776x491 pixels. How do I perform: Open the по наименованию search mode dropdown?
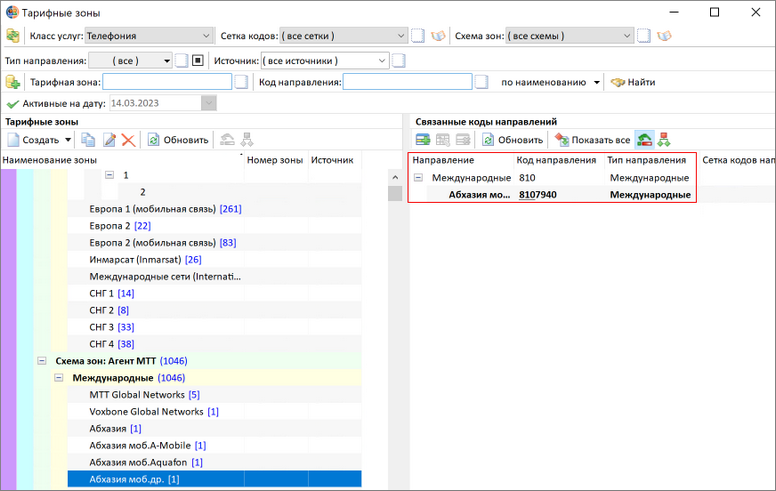pyautogui.click(x=550, y=82)
